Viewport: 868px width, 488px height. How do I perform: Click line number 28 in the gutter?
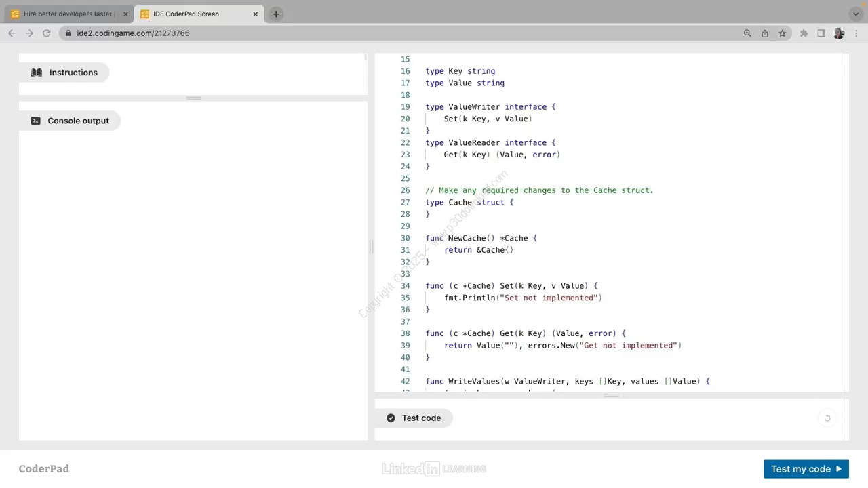point(405,214)
